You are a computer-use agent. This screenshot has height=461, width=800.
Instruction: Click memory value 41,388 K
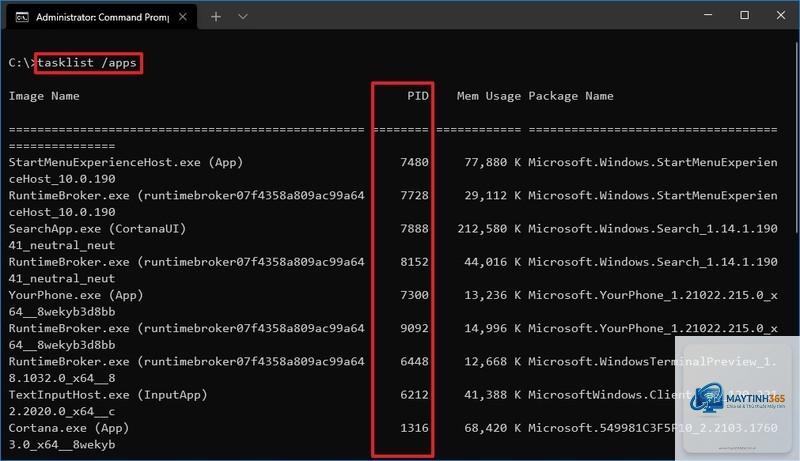click(492, 395)
